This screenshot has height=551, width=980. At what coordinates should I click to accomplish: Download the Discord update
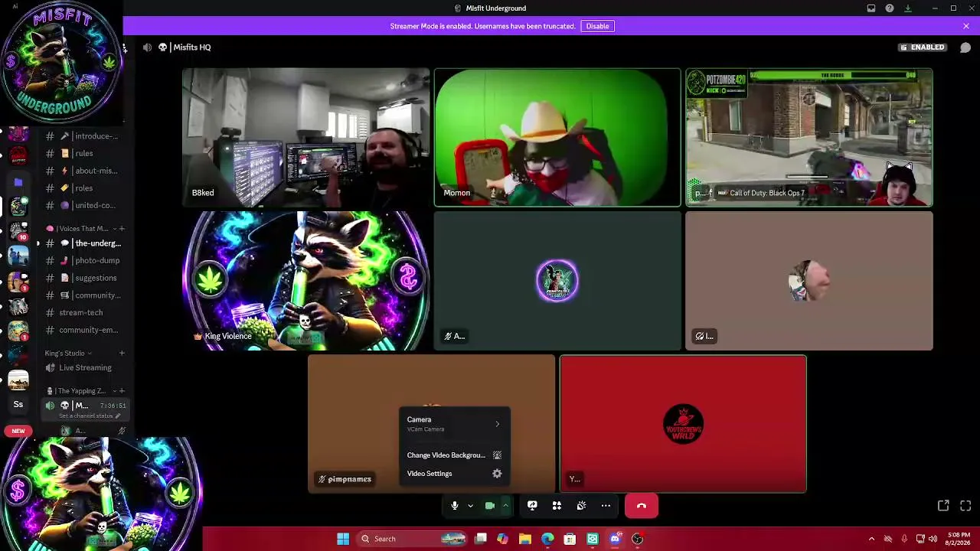click(908, 8)
